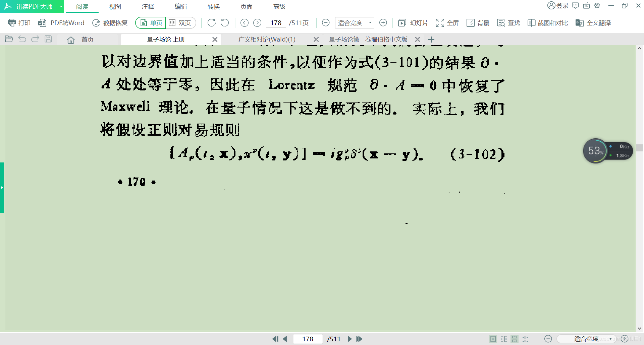Close the 广义相对论(Wald)(1) tab
The height and width of the screenshot is (345, 644).
(x=316, y=40)
